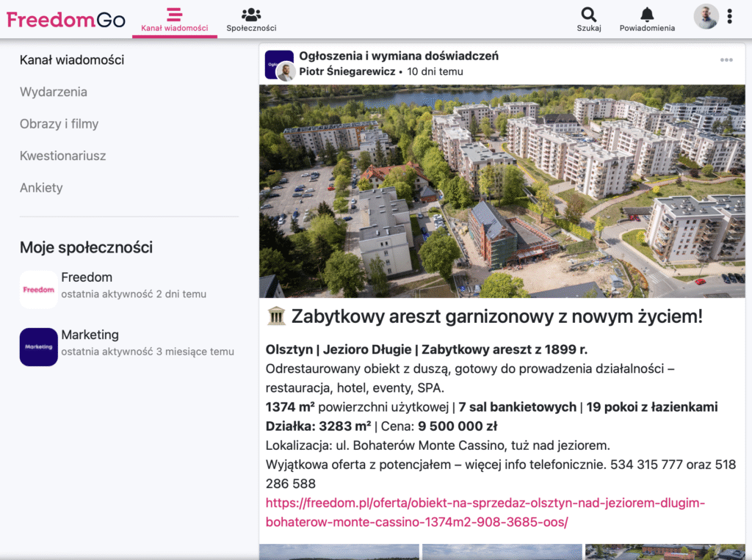Click the aerial Olsztyn photo
Image resolution: width=752 pixels, height=560 pixels.
click(x=502, y=191)
